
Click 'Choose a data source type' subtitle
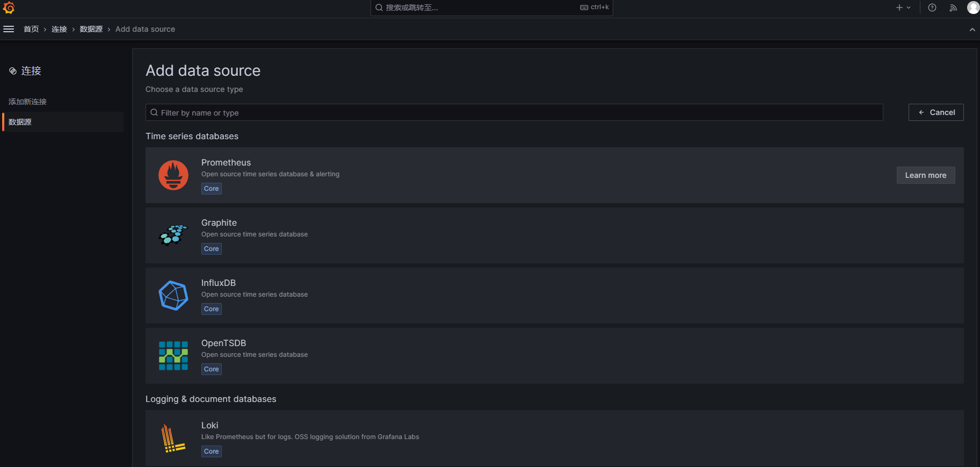(x=194, y=89)
